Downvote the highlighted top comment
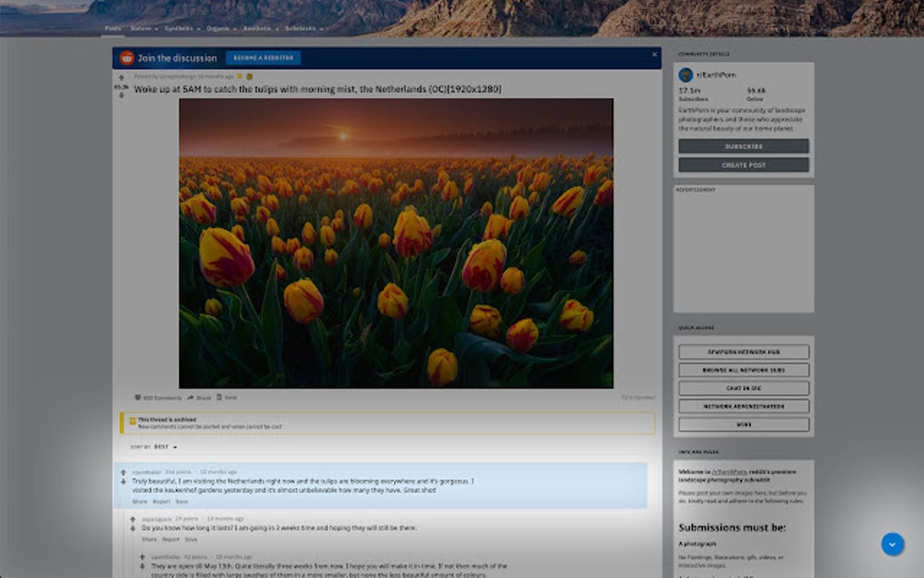The height and width of the screenshot is (578, 924). point(123,482)
